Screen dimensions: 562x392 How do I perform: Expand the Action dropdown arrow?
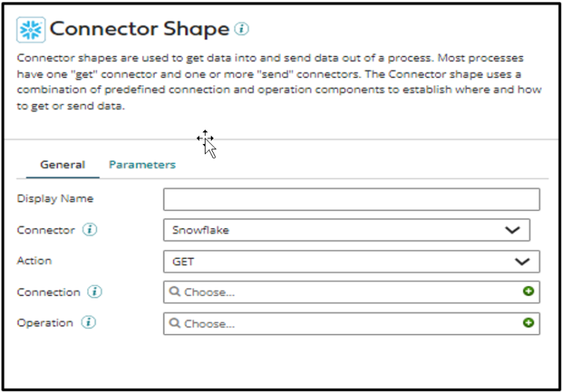click(x=522, y=261)
